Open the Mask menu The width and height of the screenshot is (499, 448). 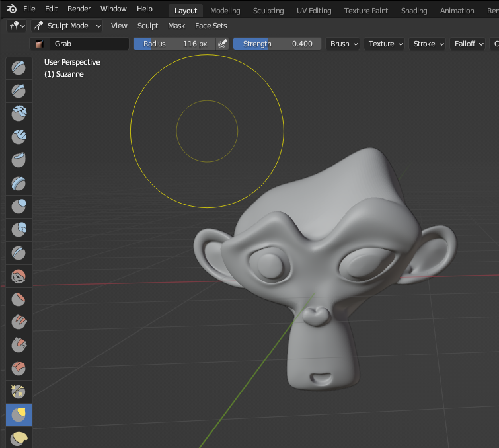pyautogui.click(x=176, y=26)
